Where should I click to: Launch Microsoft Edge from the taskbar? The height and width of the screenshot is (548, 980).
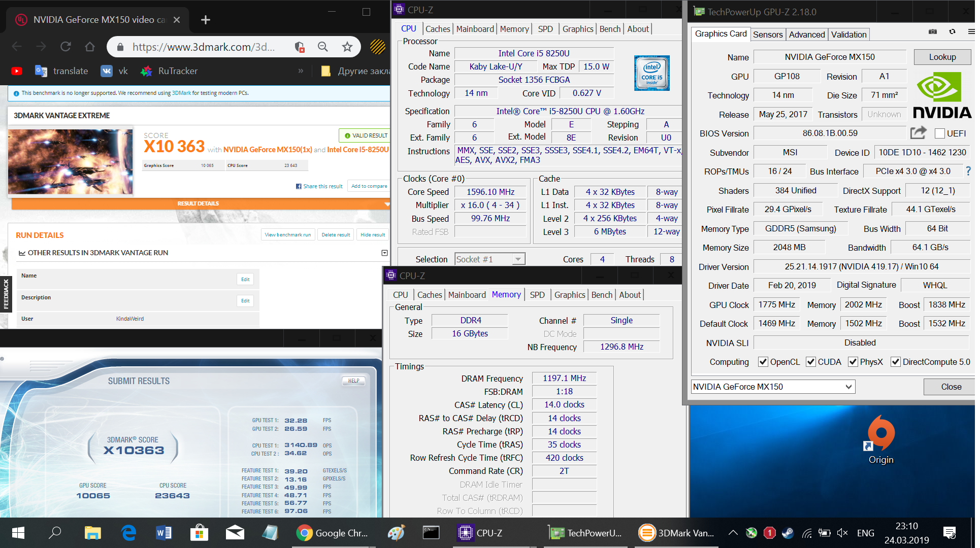pos(129,533)
